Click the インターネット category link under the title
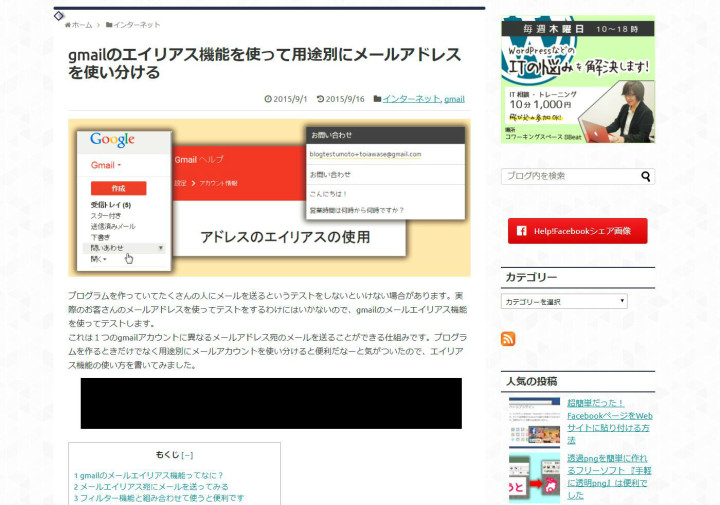Image resolution: width=720 pixels, height=505 pixels. [x=411, y=99]
